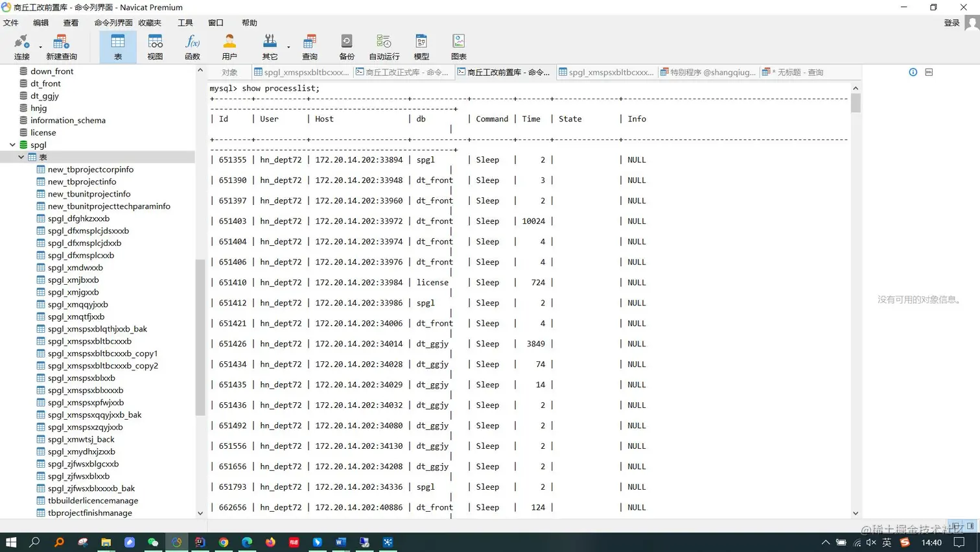Click the 用户 (User) toolbar icon
The image size is (980, 552).
tap(229, 47)
